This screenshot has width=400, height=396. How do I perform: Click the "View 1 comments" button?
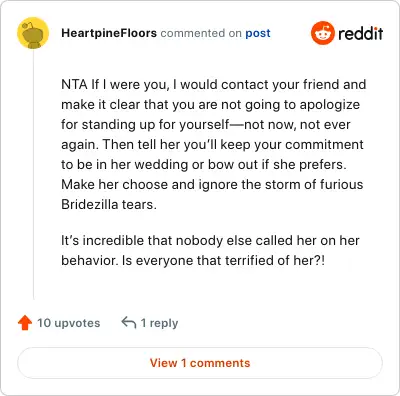200,363
